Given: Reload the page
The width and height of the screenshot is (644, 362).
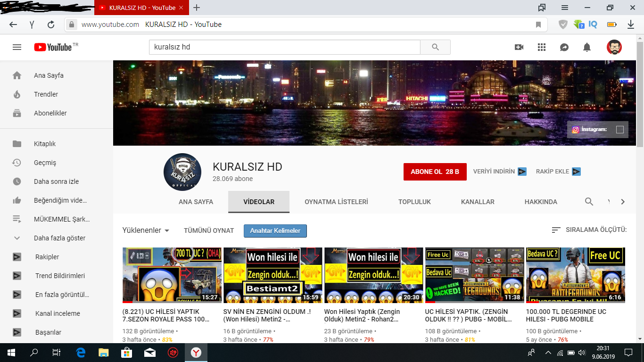Looking at the screenshot, I should tap(51, 25).
